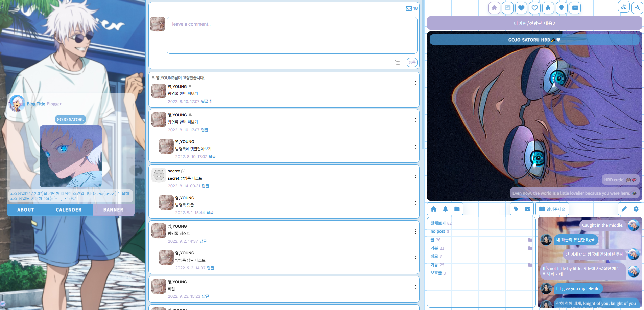Click the filled heart icon
The width and height of the screenshot is (644, 310).
(x=521, y=8)
